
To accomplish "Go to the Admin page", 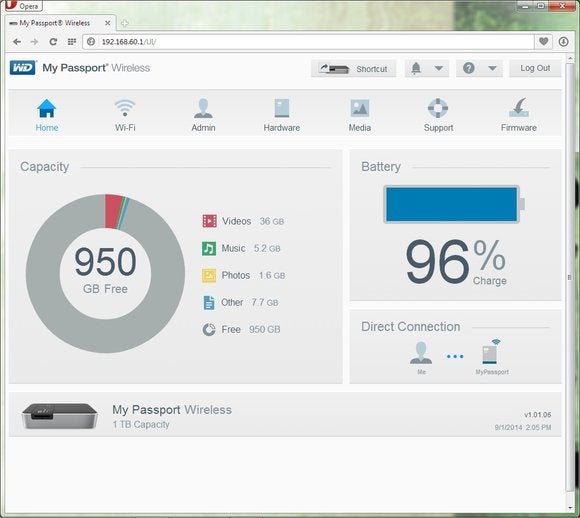I will [203, 115].
